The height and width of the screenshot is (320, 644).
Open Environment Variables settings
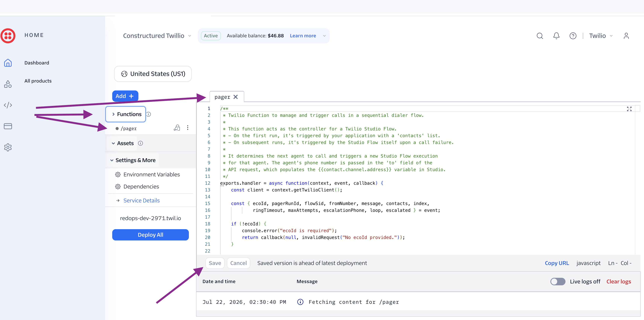point(152,174)
